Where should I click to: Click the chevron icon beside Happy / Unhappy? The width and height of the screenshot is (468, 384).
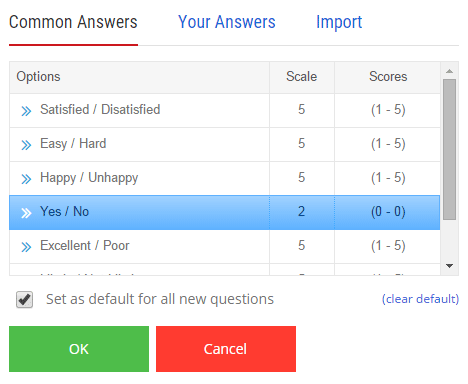pos(26,179)
